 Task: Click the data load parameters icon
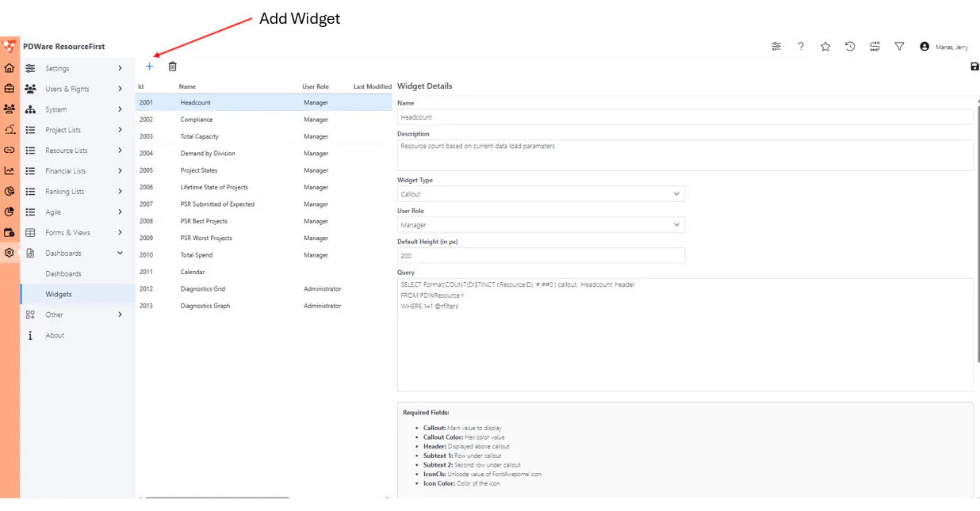[875, 47]
